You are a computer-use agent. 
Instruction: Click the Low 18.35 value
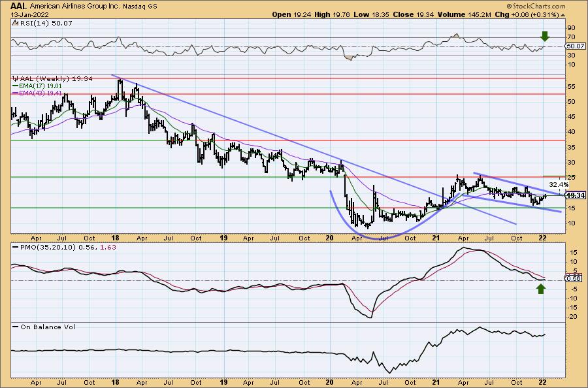(371, 14)
